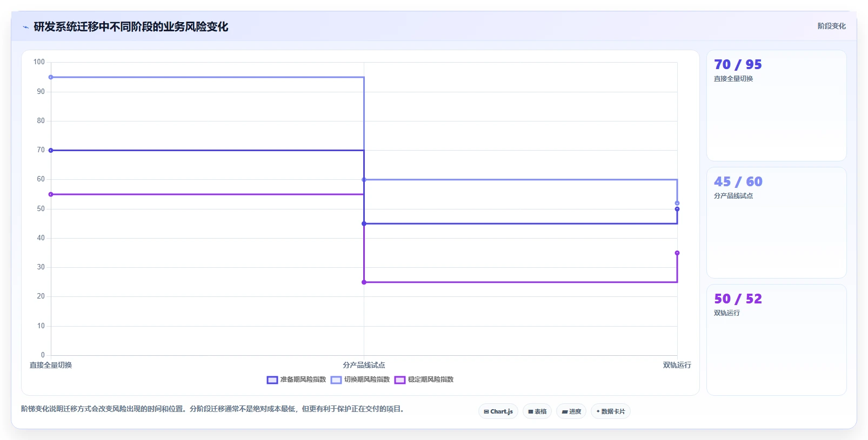The height and width of the screenshot is (440, 868).
Task: Click the 稳定期 data point at 25
Action: 364,282
